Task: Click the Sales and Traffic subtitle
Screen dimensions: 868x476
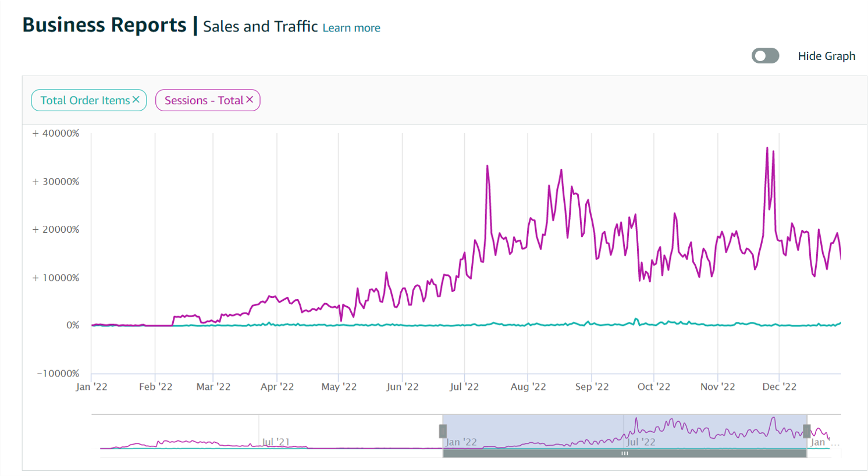Action: point(260,27)
